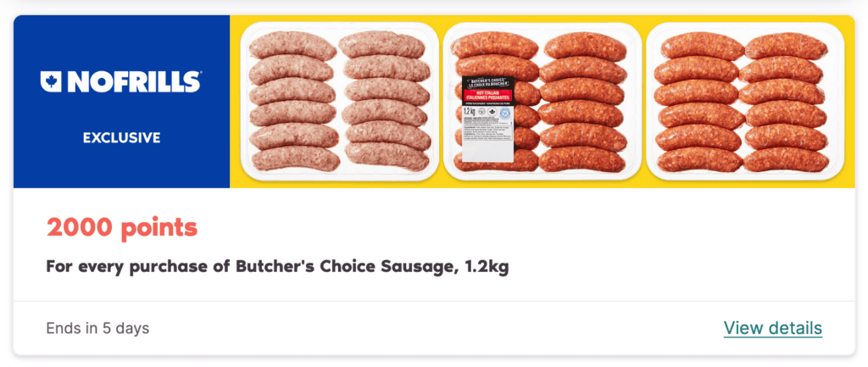Select the EXCLUSIVE label on blue banner

click(122, 138)
